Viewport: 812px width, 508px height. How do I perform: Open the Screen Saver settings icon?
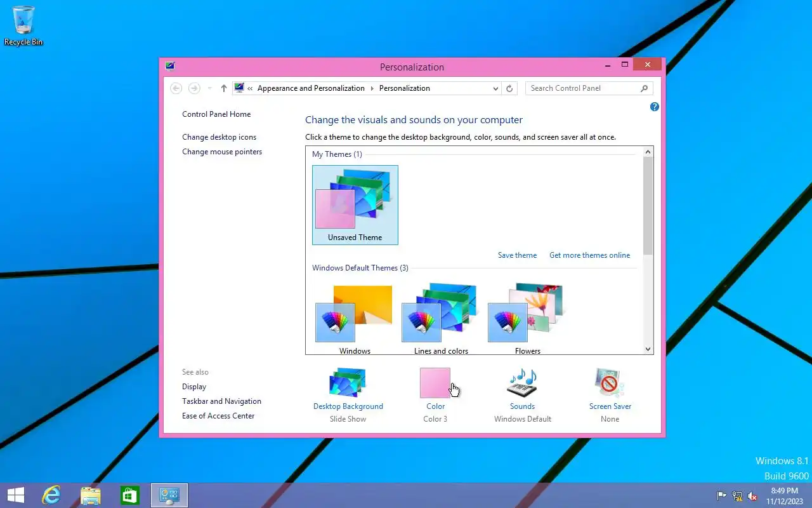(x=610, y=384)
